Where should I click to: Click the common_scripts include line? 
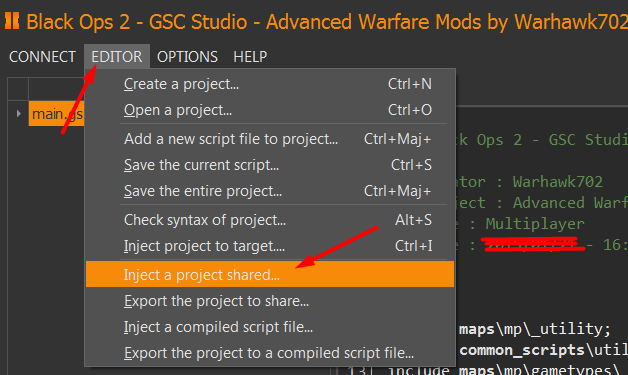click(542, 350)
